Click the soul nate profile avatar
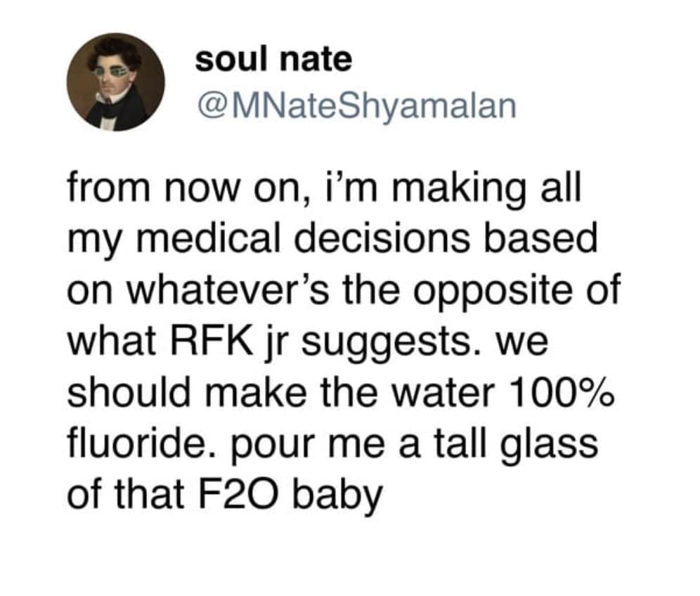The image size is (700, 596). [x=116, y=82]
